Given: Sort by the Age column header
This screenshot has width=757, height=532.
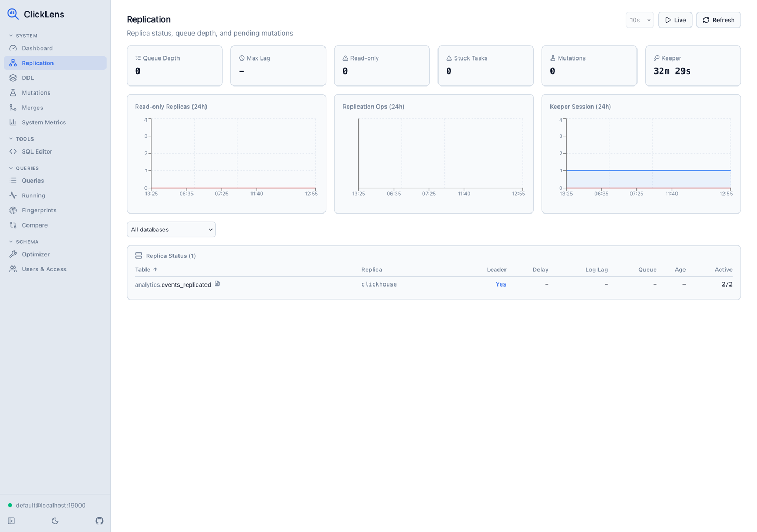Looking at the screenshot, I should coord(680,269).
